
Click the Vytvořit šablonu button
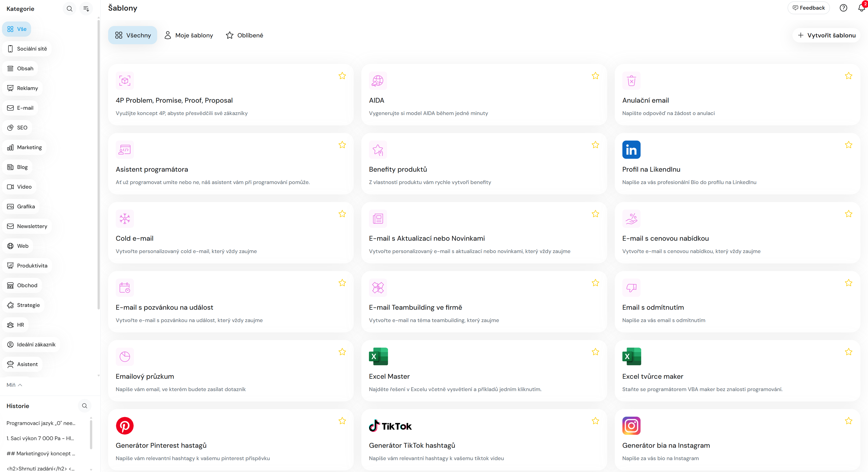pos(826,35)
